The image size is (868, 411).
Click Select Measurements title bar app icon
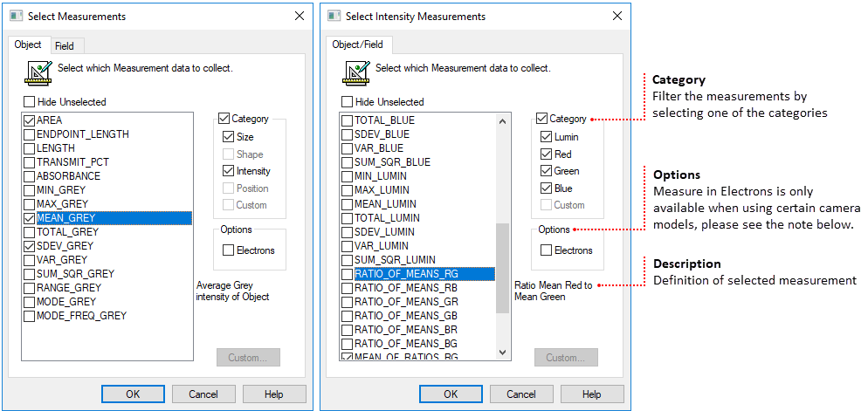click(x=15, y=16)
